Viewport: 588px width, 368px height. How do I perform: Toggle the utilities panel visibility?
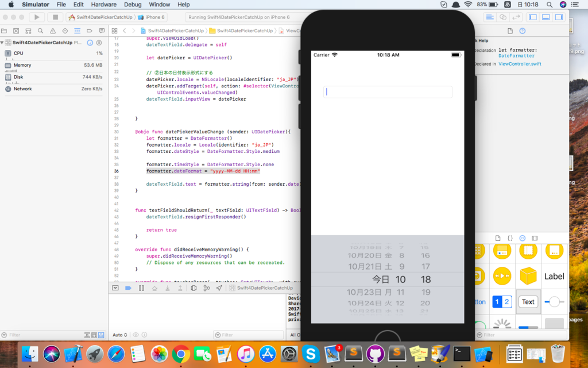(x=559, y=17)
